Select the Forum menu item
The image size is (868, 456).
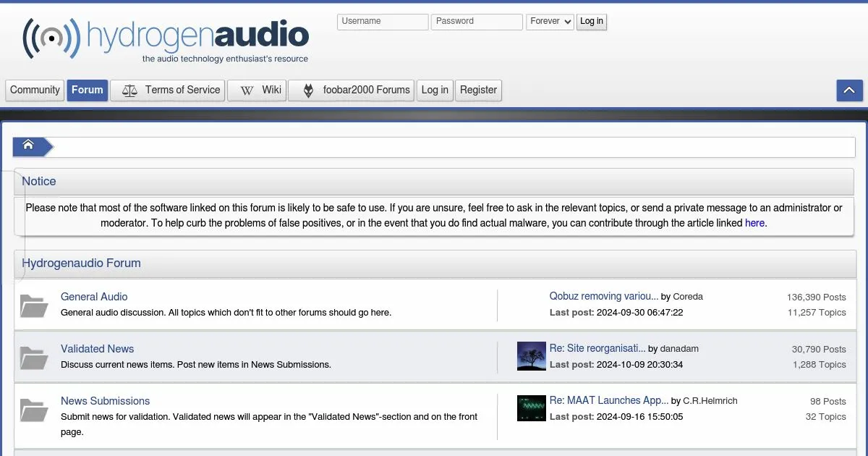(88, 90)
